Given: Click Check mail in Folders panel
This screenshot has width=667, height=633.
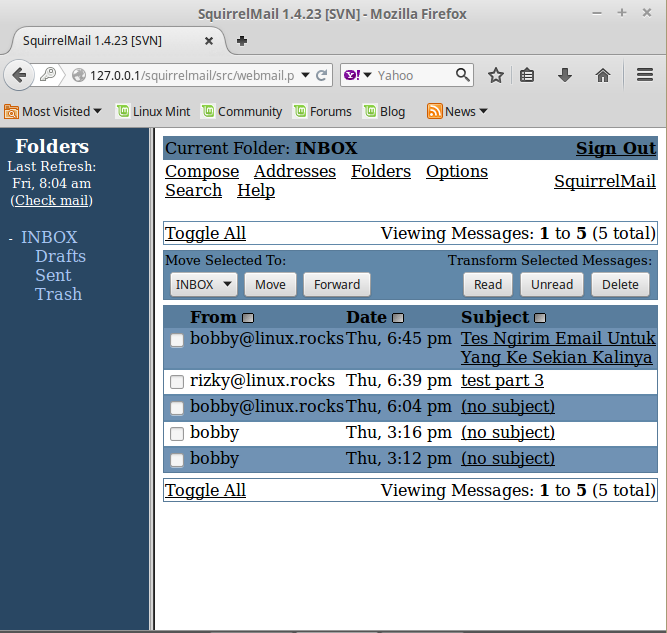Looking at the screenshot, I should pyautogui.click(x=51, y=200).
